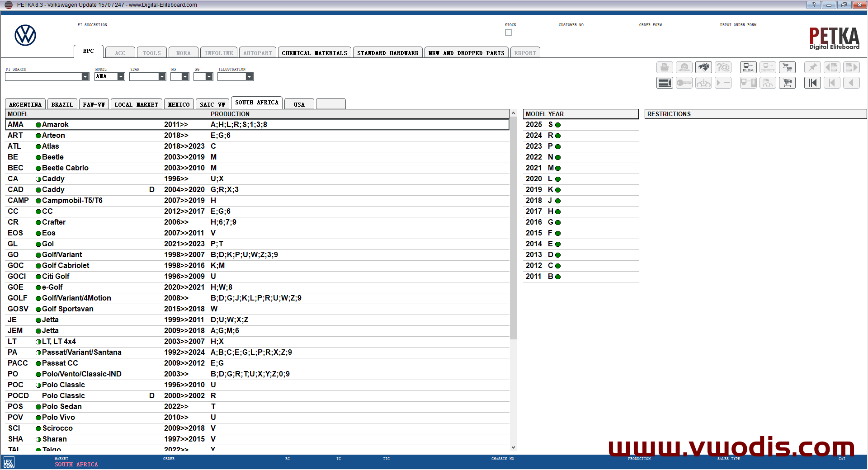Click the PETKA app icon in title bar
Viewport: 868px width, 470px height.
pyautogui.click(x=9, y=5)
